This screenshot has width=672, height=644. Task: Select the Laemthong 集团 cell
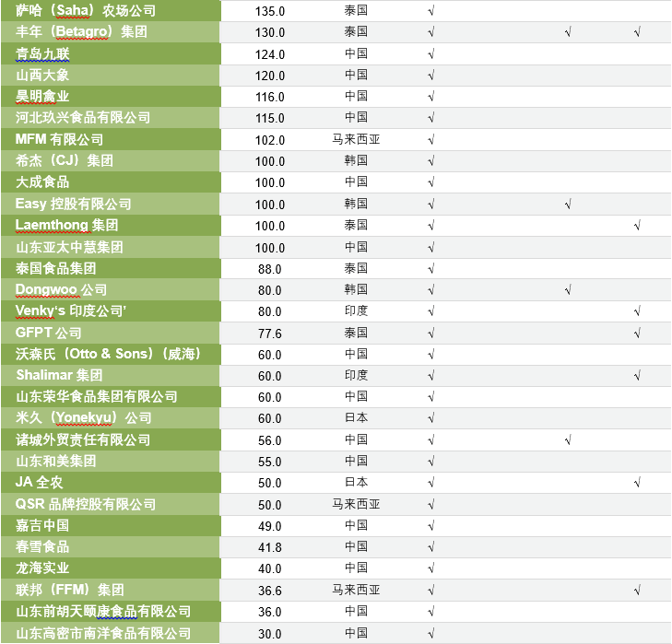tap(111, 225)
